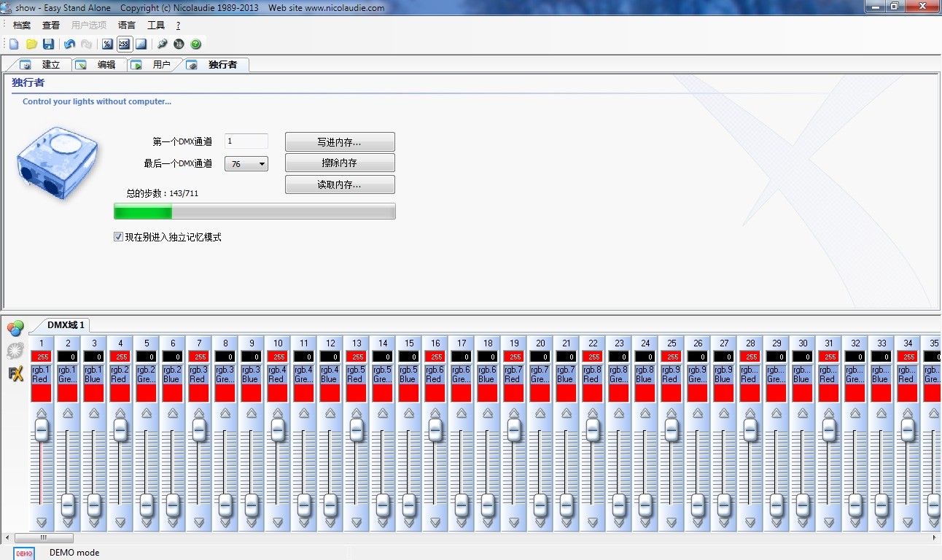Click the green help question mark icon

pos(195,44)
